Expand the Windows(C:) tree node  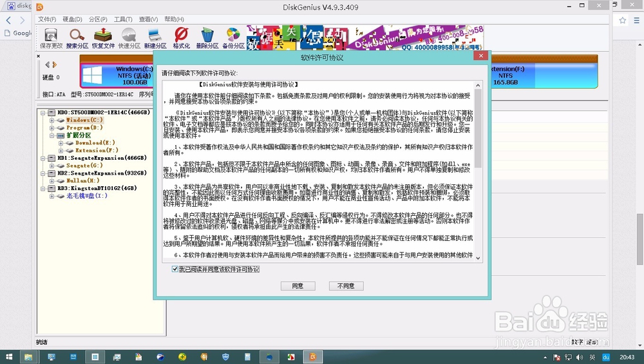tap(52, 120)
